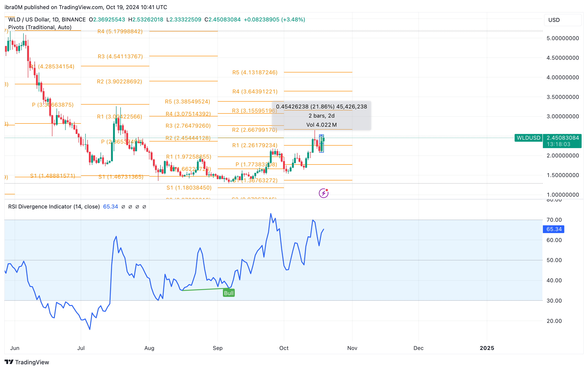Click the WLDUSD green symbol tag
588x370 pixels.
click(529, 138)
